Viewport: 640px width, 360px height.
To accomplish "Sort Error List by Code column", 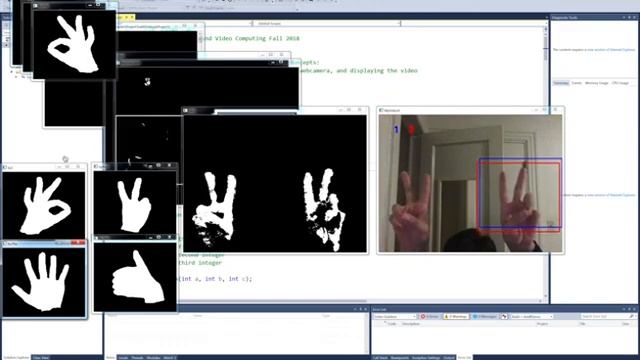I will [392, 324].
